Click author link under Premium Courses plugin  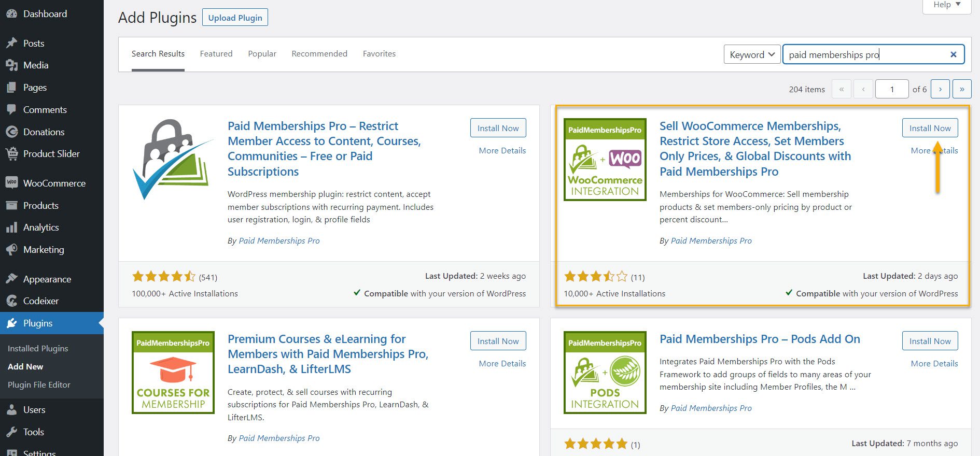click(x=279, y=438)
